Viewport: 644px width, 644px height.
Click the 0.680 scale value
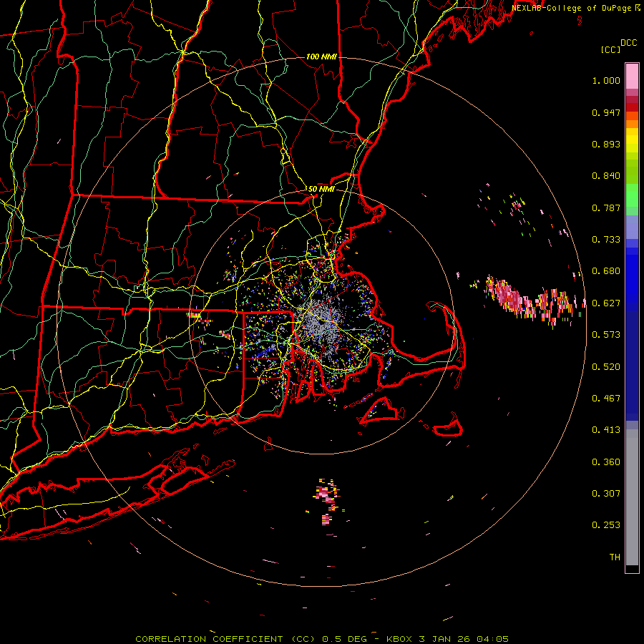pos(606,271)
